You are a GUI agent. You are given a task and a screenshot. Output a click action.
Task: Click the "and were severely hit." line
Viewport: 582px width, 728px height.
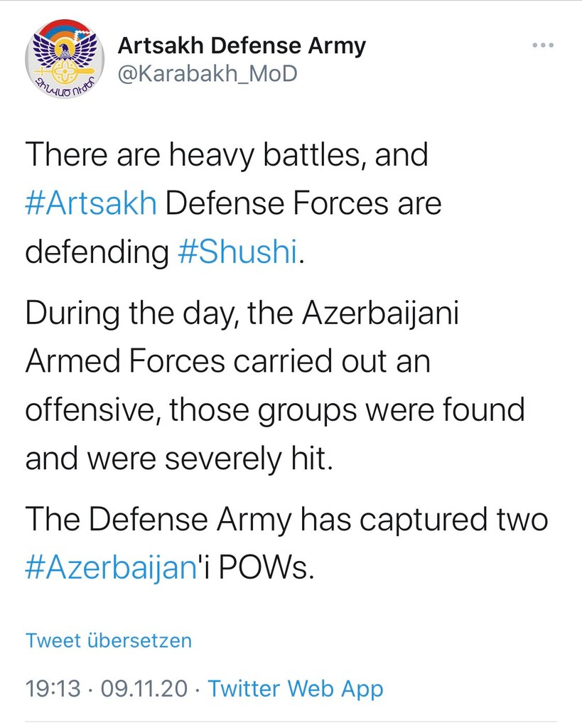click(178, 459)
